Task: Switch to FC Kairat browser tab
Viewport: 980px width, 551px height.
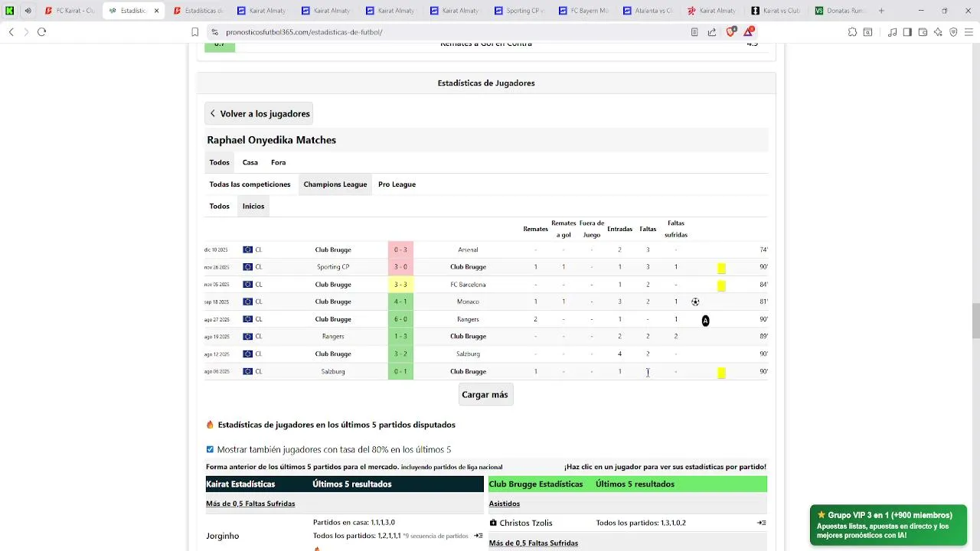Action: coord(70,11)
